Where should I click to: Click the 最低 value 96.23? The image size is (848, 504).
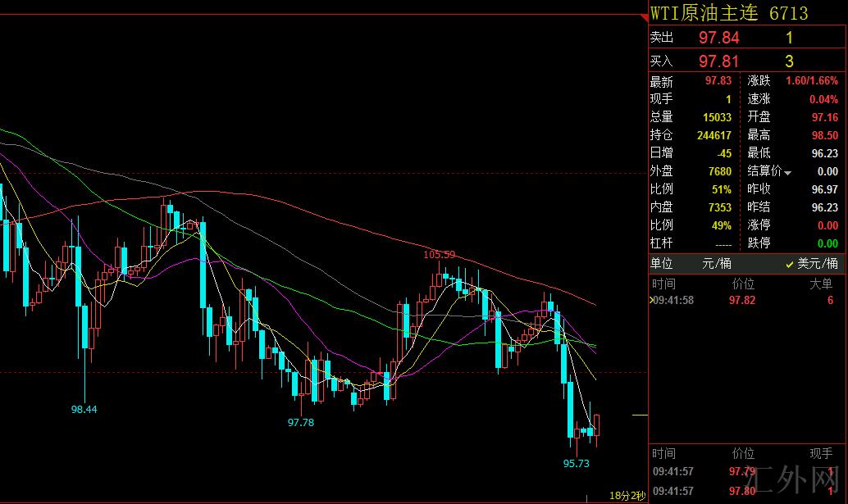[x=825, y=153]
